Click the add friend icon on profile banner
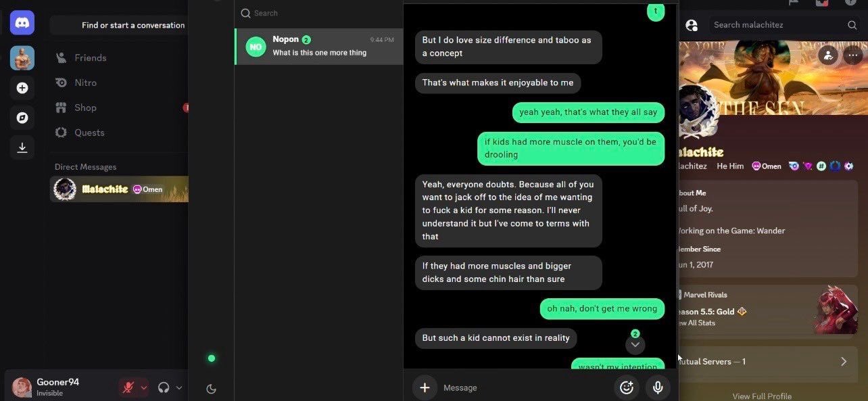The height and width of the screenshot is (401, 868). 828,55
